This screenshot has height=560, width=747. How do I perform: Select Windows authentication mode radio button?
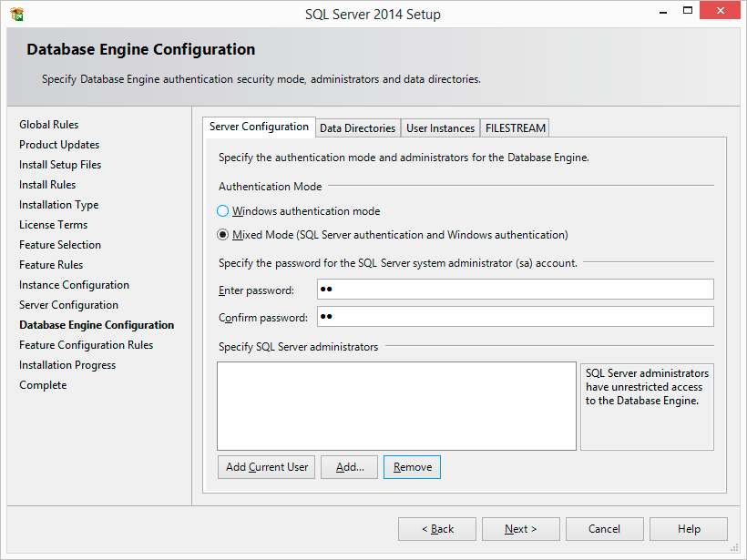tap(222, 211)
